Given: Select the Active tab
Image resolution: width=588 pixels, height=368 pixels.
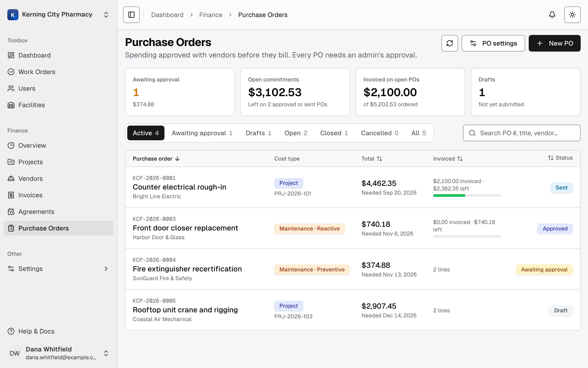Looking at the screenshot, I should [x=146, y=133].
